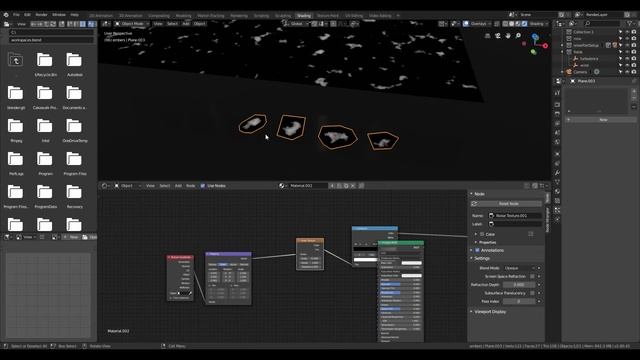Image resolution: width=640 pixels, height=360 pixels.
Task: Click the zoom magnifier icon in the viewport
Action: [x=518, y=36]
